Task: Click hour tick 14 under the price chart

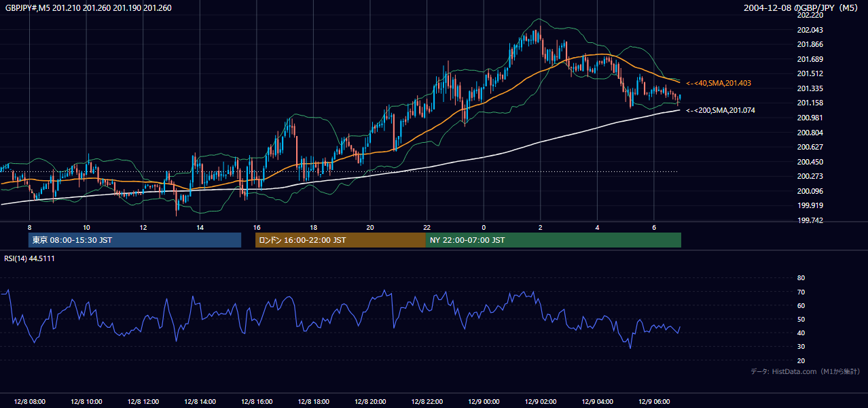Action: tap(200, 227)
